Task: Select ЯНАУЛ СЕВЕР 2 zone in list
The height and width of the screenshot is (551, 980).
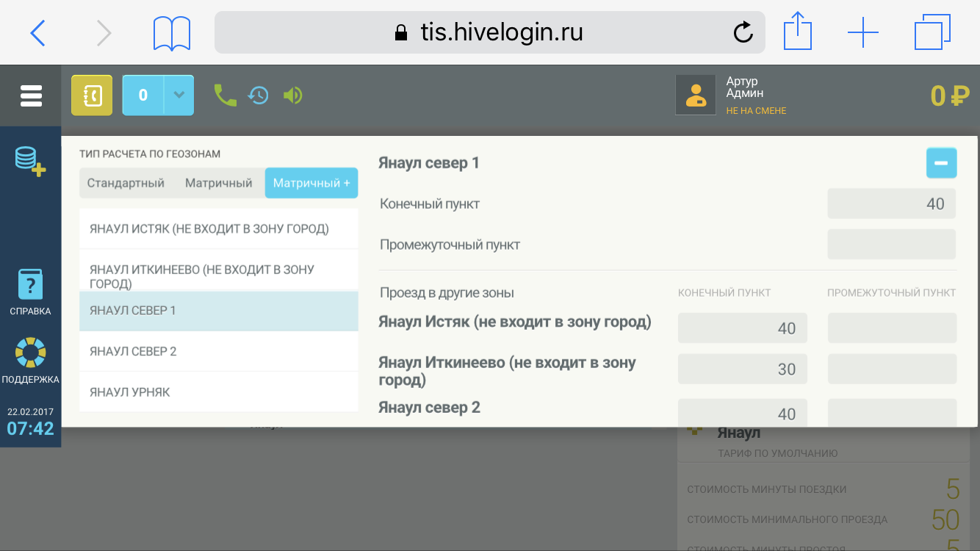Action: click(x=218, y=351)
